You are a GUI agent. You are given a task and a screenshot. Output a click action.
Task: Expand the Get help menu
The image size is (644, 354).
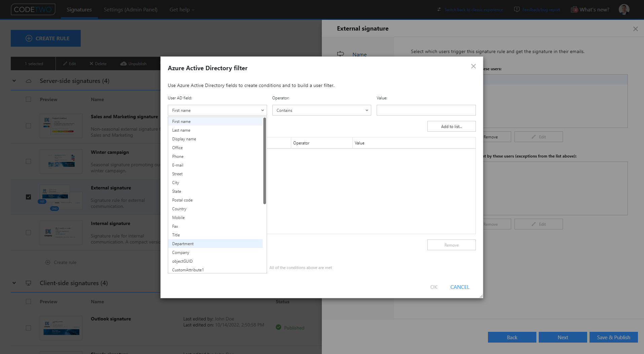[182, 9]
